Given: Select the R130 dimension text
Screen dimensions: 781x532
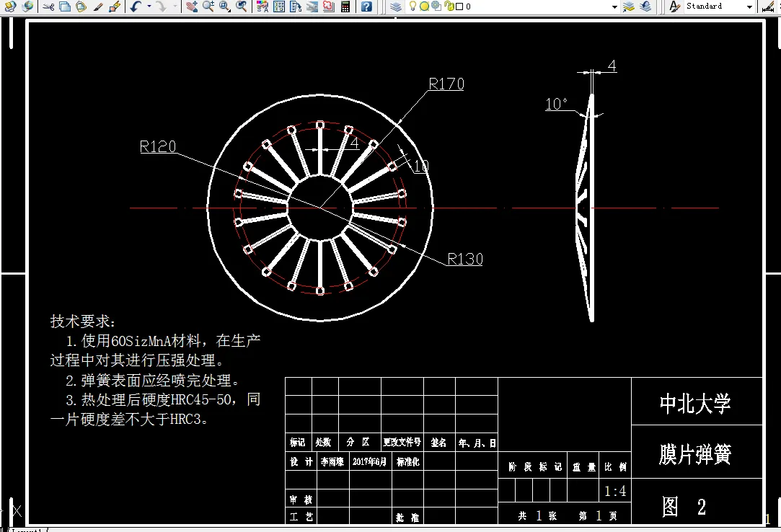Looking at the screenshot, I should [x=465, y=259].
